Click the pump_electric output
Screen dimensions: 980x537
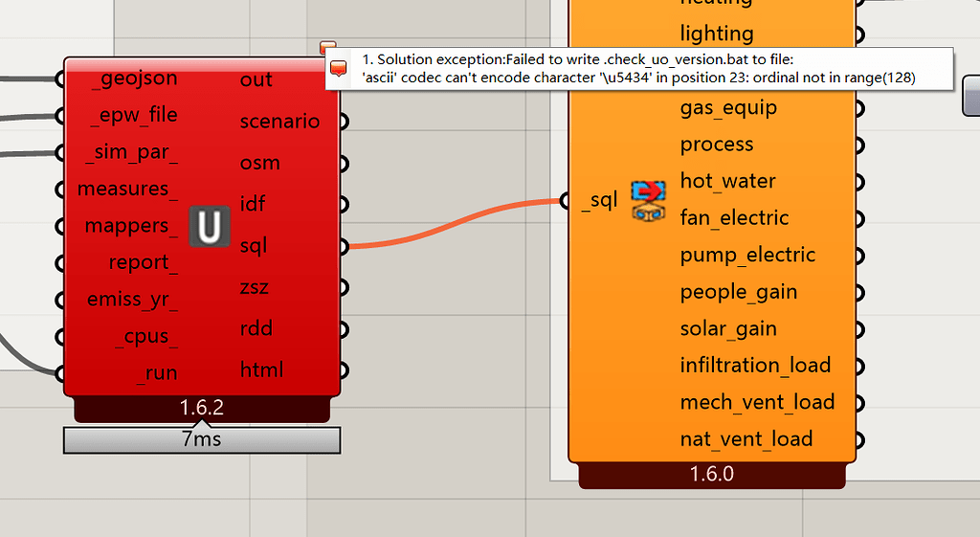pyautogui.click(x=747, y=255)
